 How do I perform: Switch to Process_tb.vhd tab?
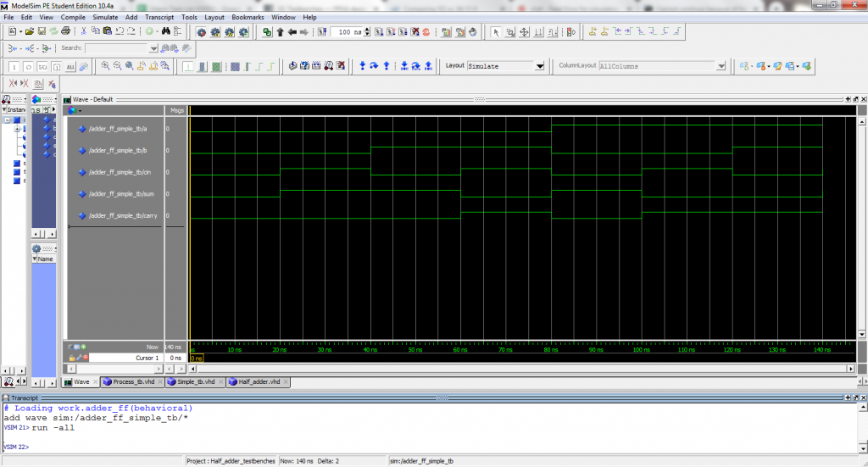(x=133, y=381)
